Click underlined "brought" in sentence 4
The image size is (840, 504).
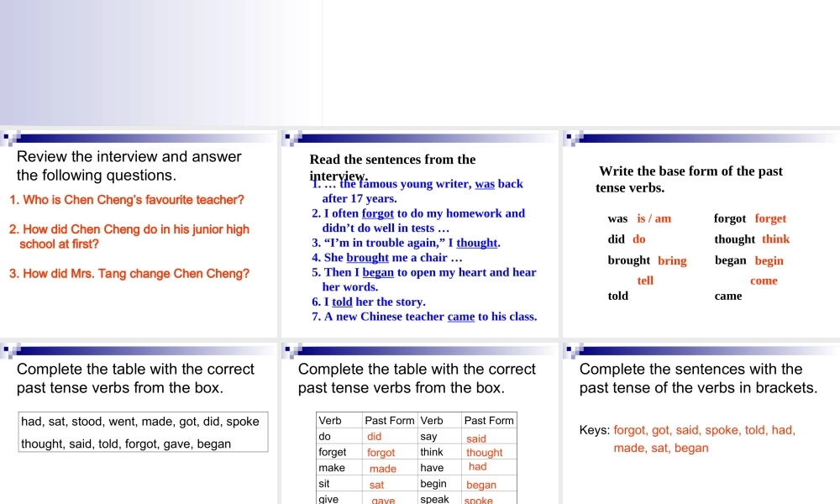coord(367,258)
